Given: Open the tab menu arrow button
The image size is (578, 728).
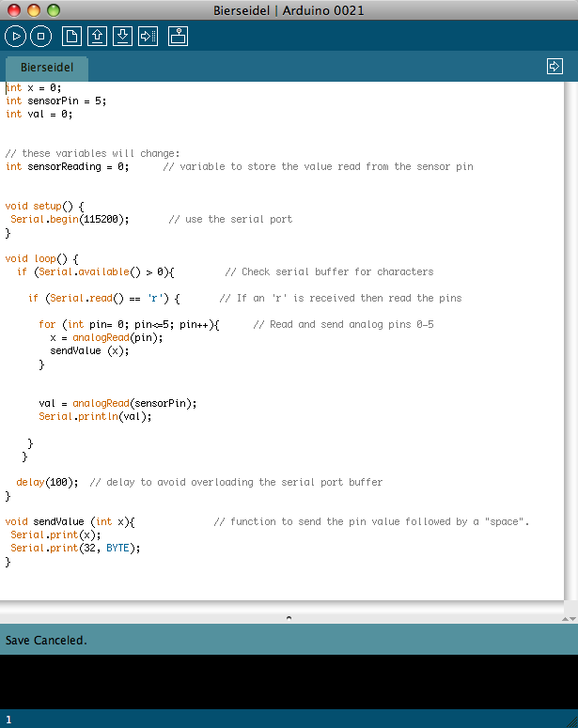Looking at the screenshot, I should click(555, 67).
